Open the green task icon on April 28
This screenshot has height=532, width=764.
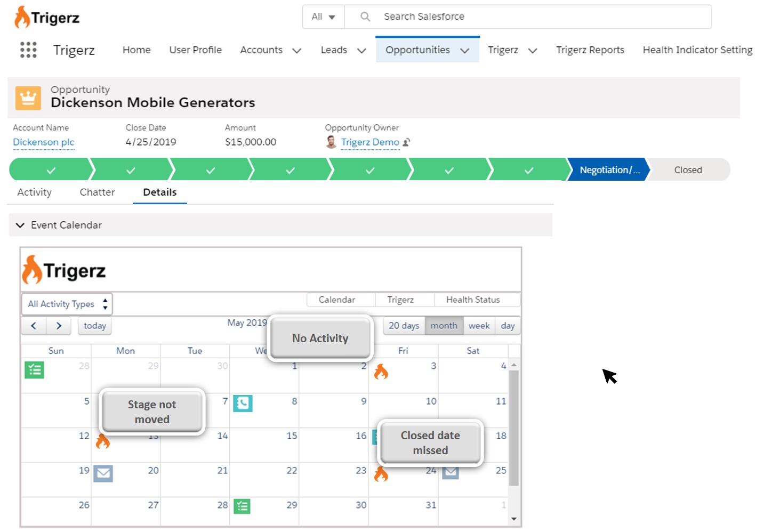tap(34, 369)
